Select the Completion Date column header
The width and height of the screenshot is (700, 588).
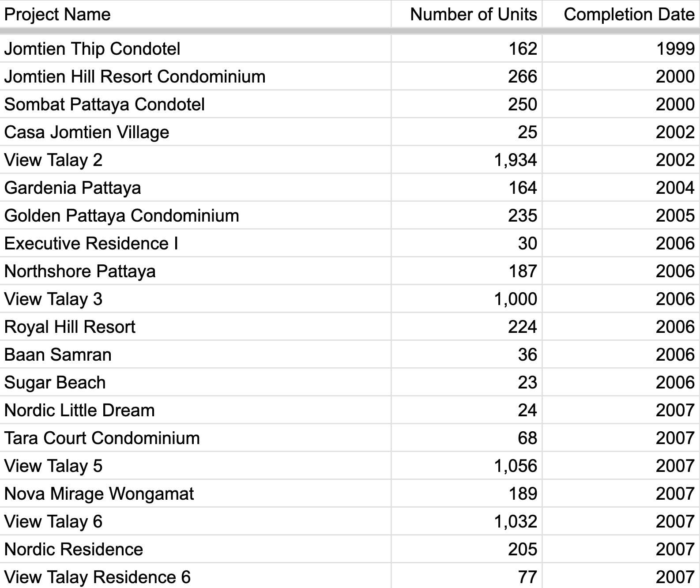(621, 14)
